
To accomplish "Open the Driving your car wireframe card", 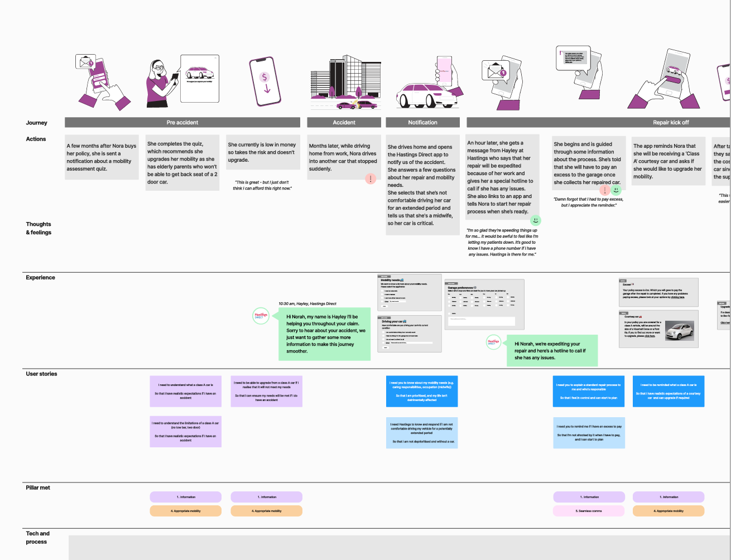I will click(408, 333).
